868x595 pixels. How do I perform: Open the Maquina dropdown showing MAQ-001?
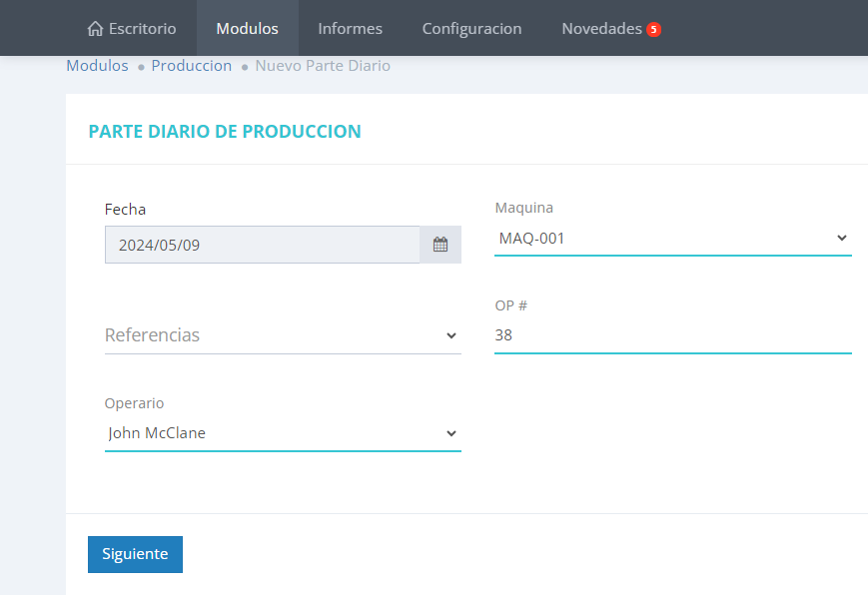[x=659, y=239]
